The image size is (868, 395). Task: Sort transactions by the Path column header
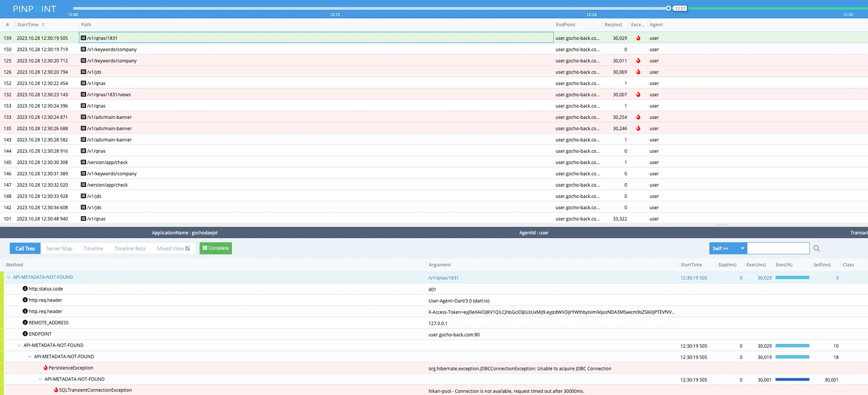point(86,25)
